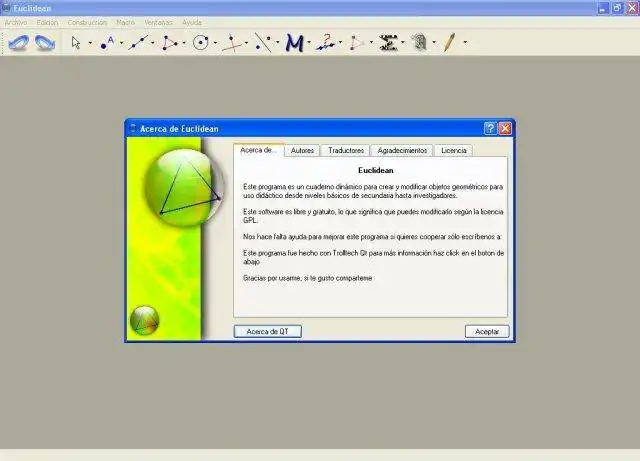Open the Edición menu

(47, 22)
